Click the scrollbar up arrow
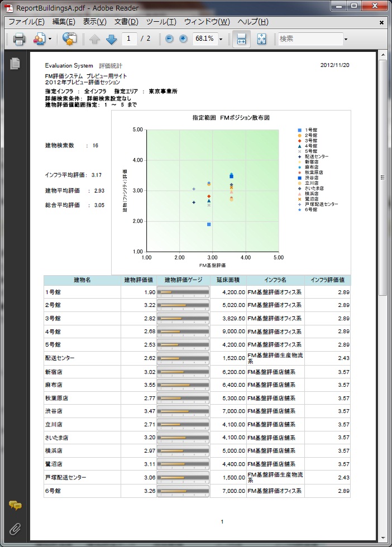The width and height of the screenshot is (392, 547). (x=383, y=55)
